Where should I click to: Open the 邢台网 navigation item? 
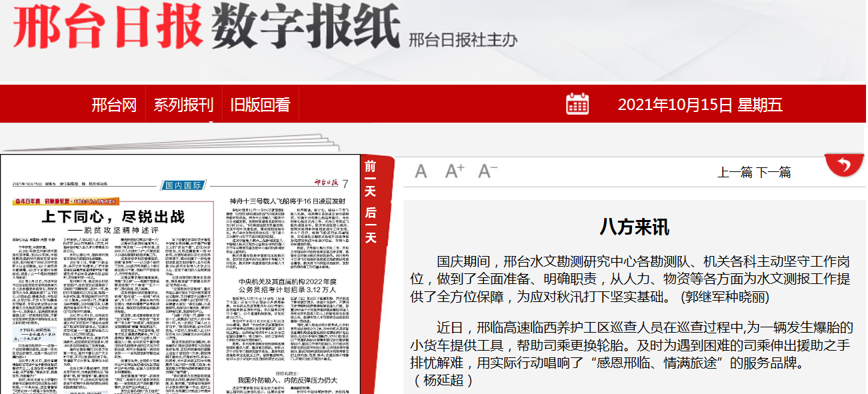(113, 105)
